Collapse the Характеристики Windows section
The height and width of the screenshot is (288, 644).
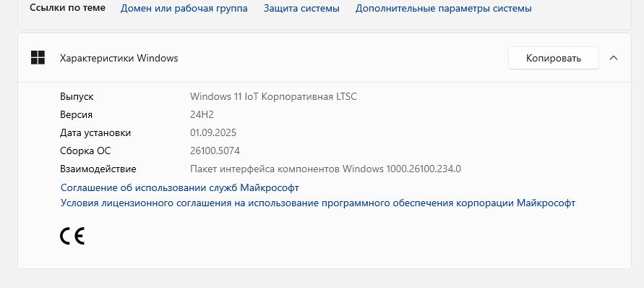(x=614, y=58)
